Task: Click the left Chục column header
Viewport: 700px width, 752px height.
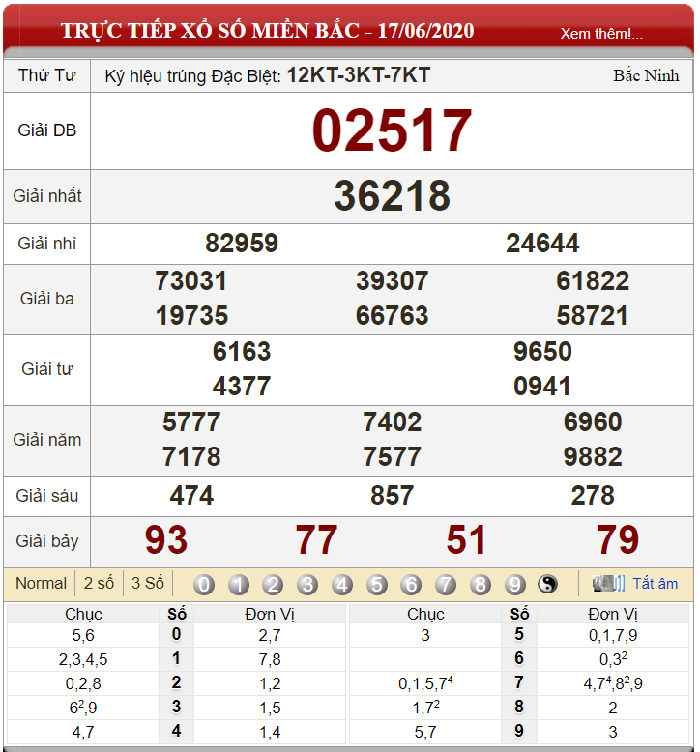Action: pyautogui.click(x=83, y=614)
